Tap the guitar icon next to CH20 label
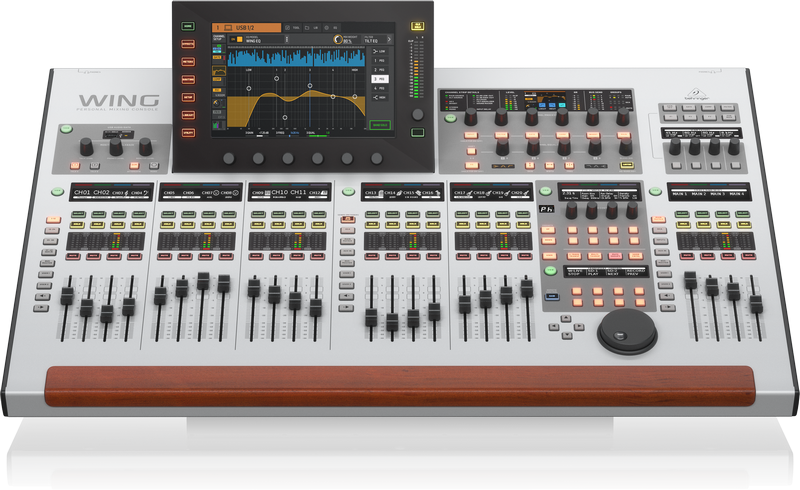800x490 pixels. point(527,193)
